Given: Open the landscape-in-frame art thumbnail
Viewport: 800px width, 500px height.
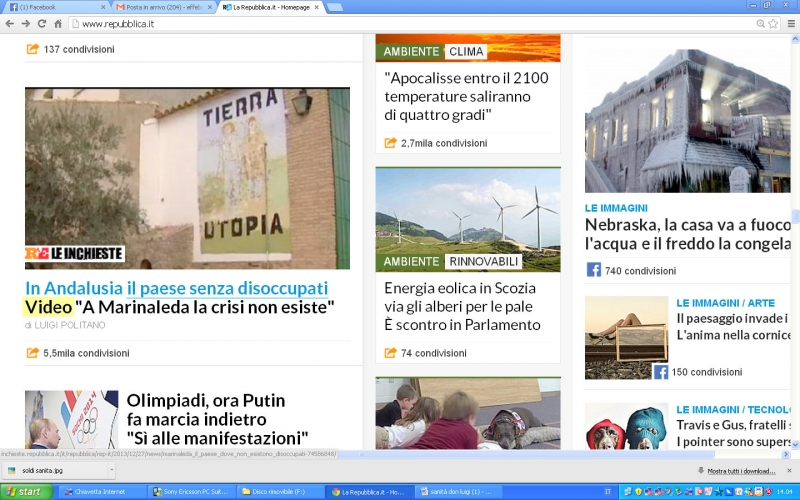Looking at the screenshot, I should point(627,337).
